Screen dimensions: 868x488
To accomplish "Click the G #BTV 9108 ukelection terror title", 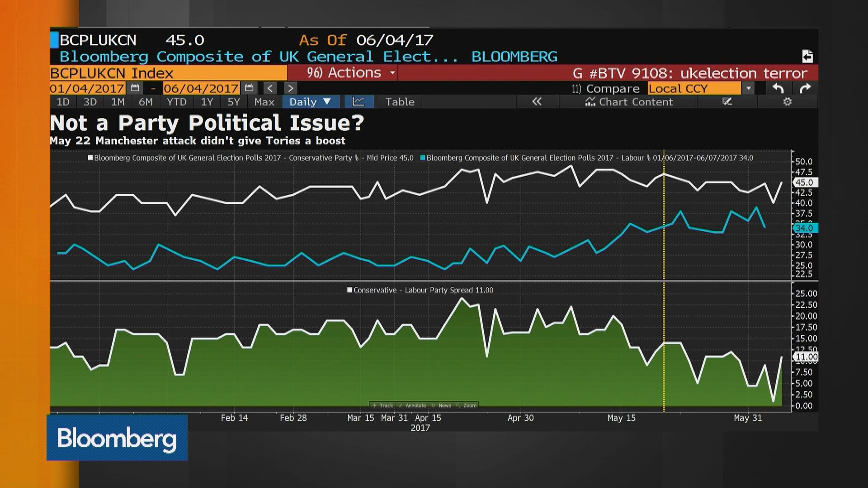I will [x=690, y=73].
